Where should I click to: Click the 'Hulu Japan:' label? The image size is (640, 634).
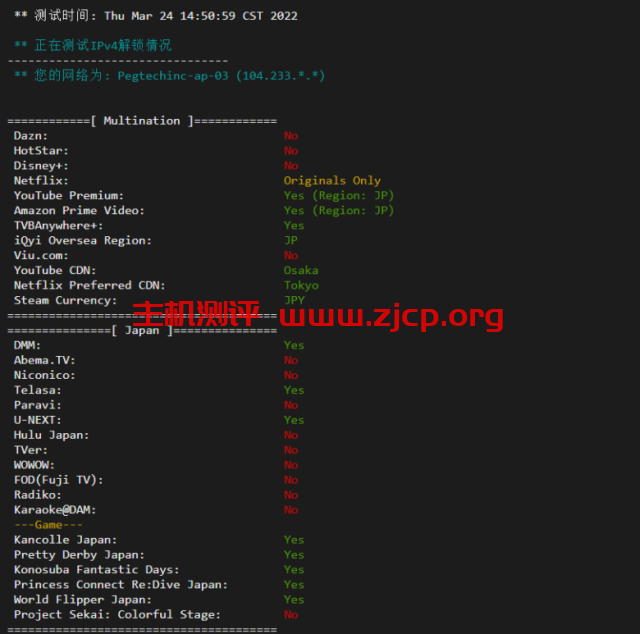click(x=51, y=435)
